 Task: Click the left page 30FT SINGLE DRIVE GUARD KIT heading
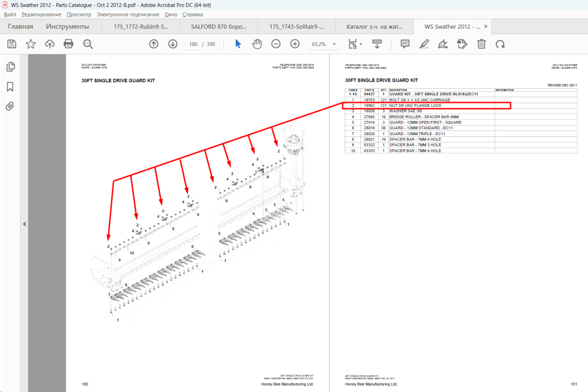point(118,81)
